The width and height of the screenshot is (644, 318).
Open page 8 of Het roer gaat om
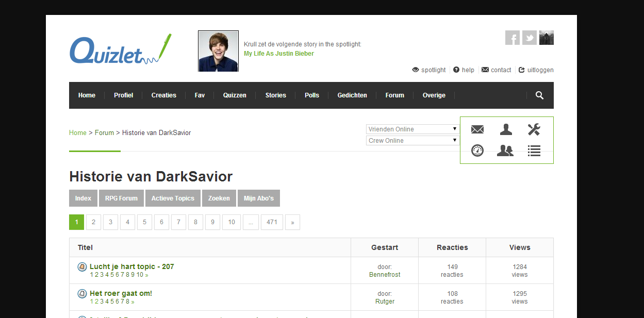pos(128,302)
